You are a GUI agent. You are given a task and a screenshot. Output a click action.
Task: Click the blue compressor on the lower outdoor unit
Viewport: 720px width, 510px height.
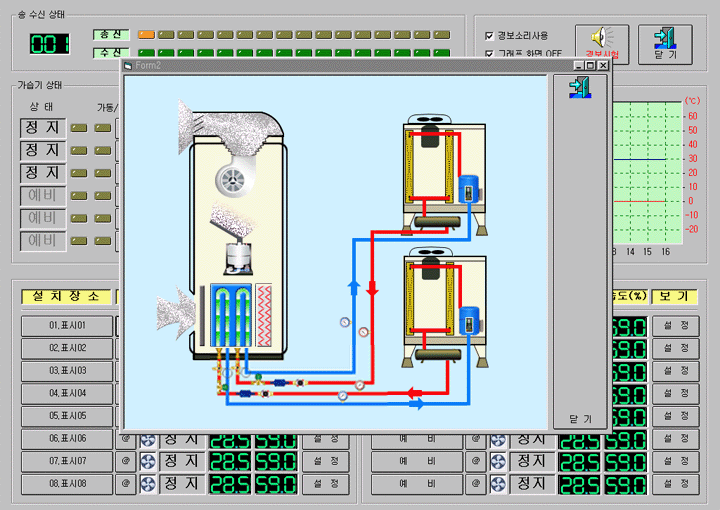point(468,320)
